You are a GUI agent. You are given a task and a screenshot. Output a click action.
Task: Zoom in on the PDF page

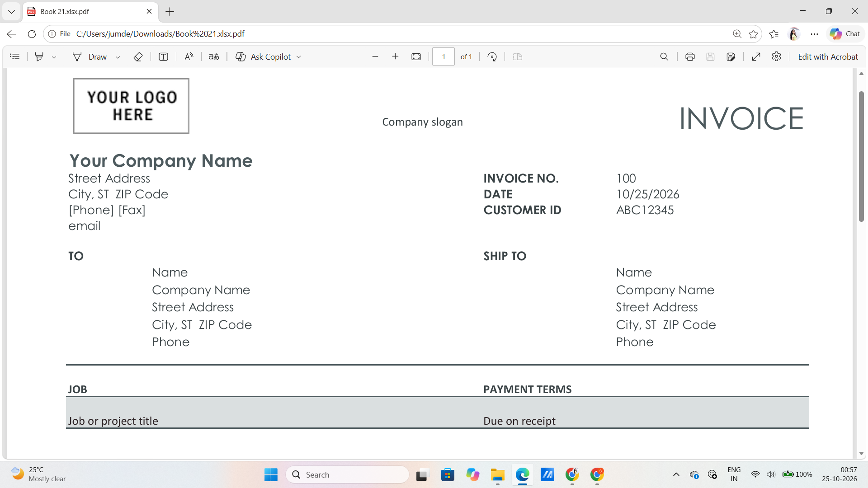tap(395, 56)
